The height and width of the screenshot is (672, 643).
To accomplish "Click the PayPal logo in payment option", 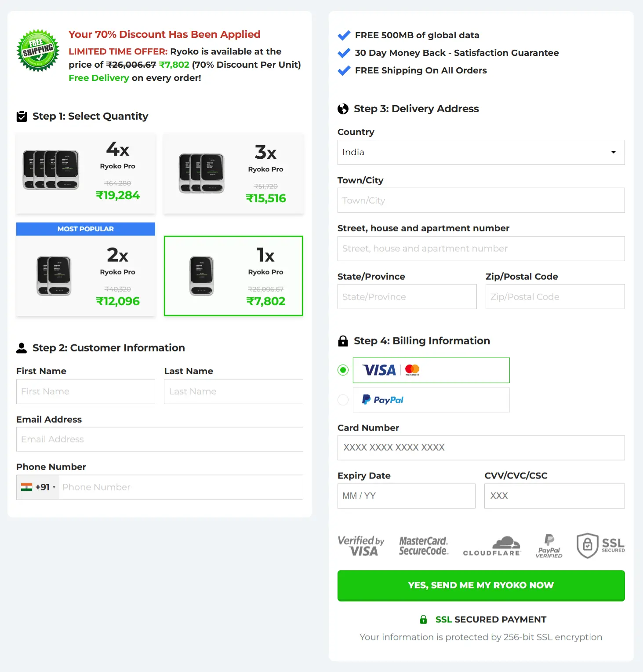I will click(383, 400).
